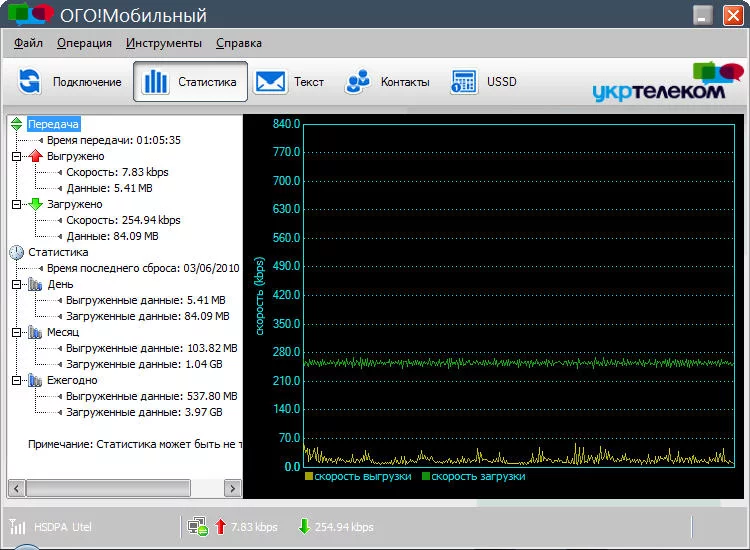Open the Справка menu

coord(239,43)
